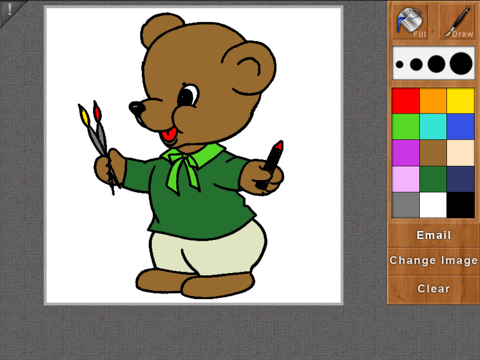Pick the blue color swatch
480x360 pixels.
(461, 127)
